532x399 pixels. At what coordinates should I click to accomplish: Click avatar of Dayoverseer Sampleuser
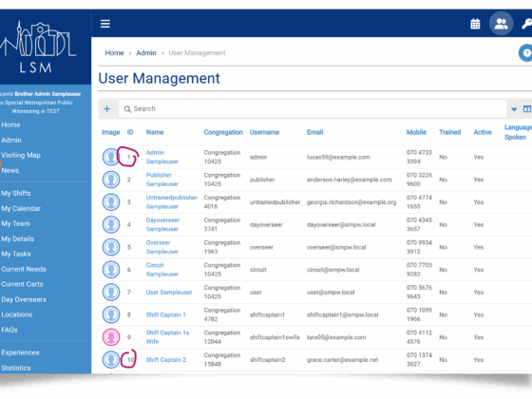[x=111, y=224]
